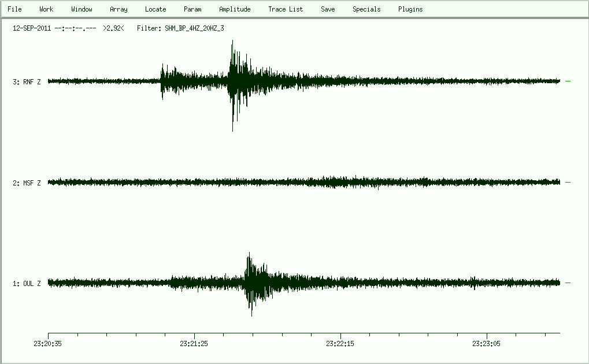Open the Locate menu
The image size is (589, 364).
pos(155,9)
